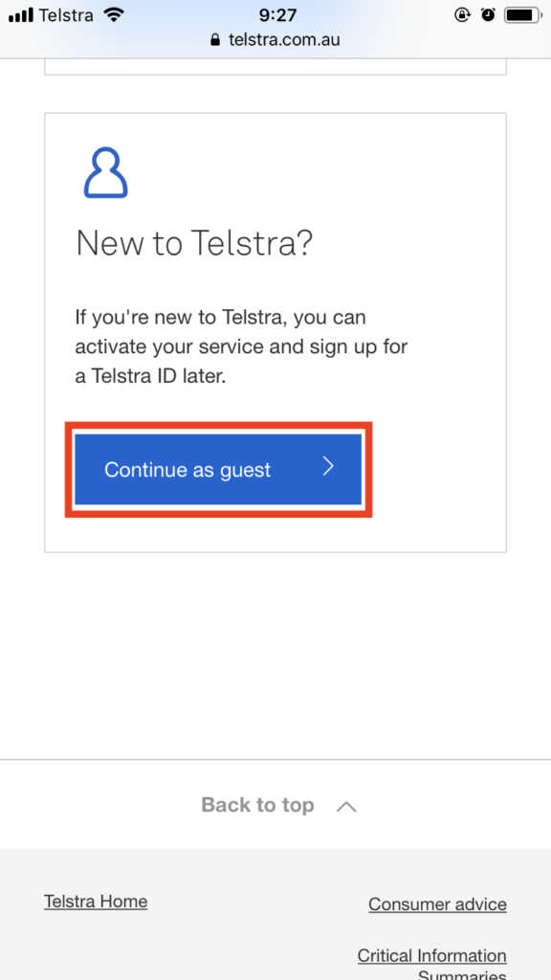Tap the New to Telstra card area
Screen dimensions: 551x980
point(275,332)
